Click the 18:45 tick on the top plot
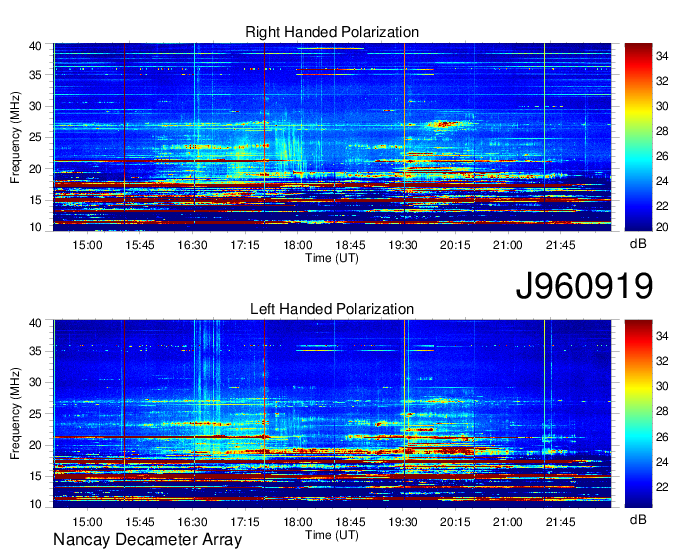The image size is (680, 552). coord(350,245)
